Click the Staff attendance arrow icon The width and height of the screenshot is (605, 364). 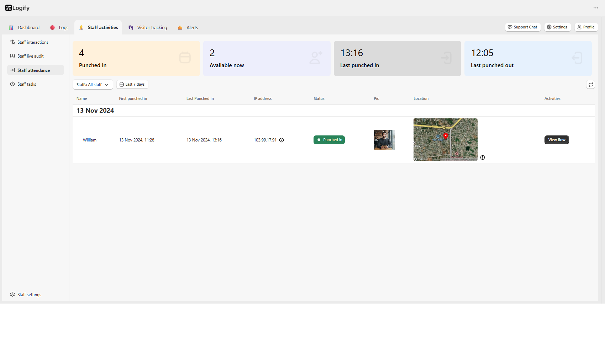[x=12, y=70]
